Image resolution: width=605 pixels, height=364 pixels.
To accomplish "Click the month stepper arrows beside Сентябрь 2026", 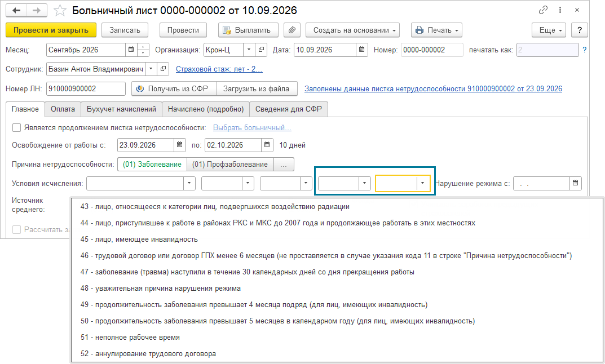I will [143, 50].
